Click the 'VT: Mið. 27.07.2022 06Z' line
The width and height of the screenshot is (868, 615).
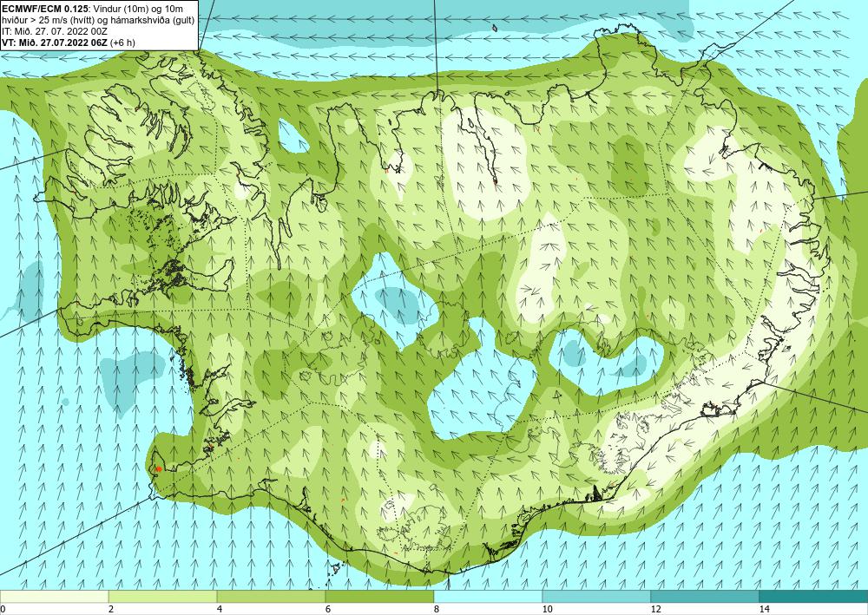(x=55, y=42)
